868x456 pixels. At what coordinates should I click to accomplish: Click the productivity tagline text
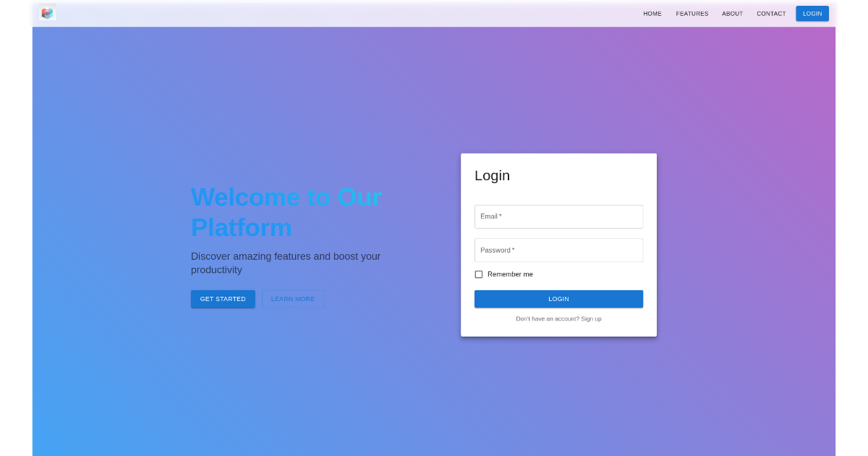pos(286,263)
